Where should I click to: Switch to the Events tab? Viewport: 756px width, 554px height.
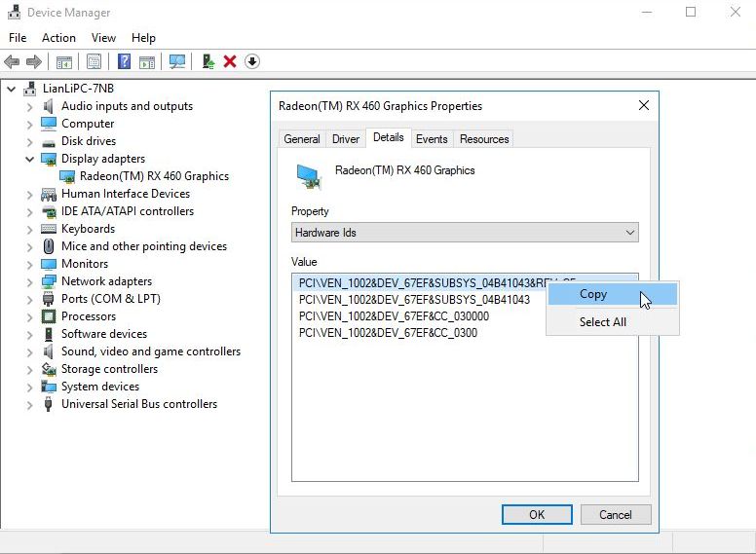pyautogui.click(x=432, y=139)
